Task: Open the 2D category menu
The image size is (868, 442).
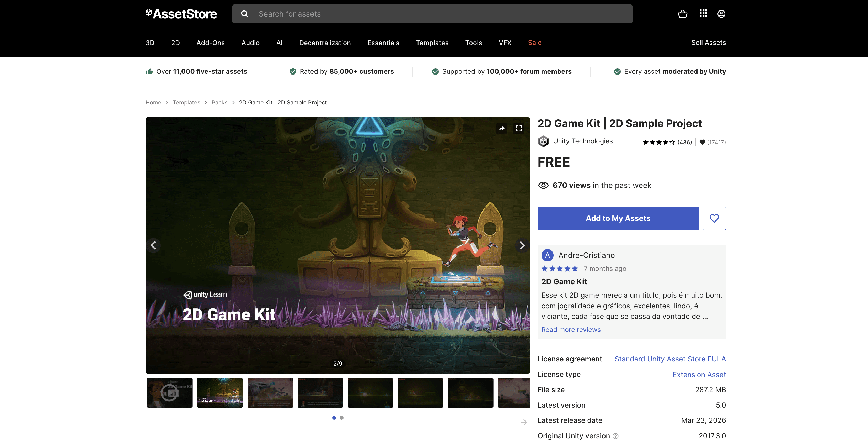Action: click(175, 43)
